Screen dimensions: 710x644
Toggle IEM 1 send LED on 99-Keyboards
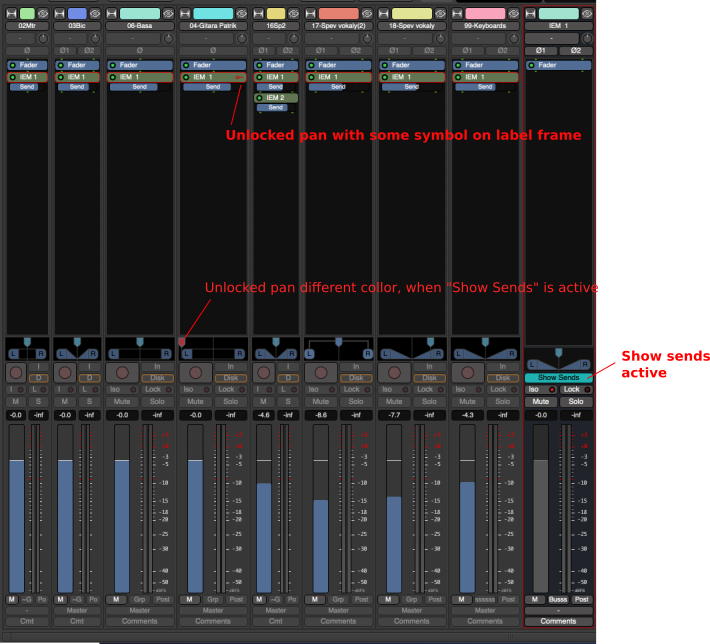coord(459,77)
